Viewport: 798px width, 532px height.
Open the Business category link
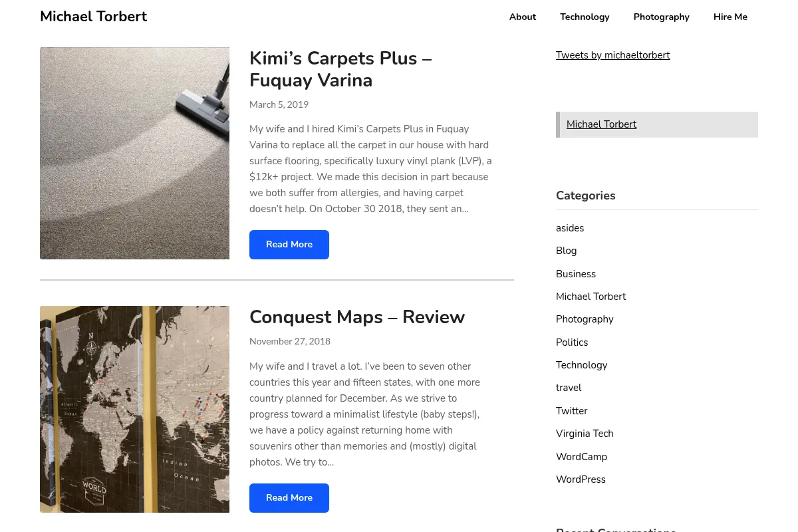576,274
